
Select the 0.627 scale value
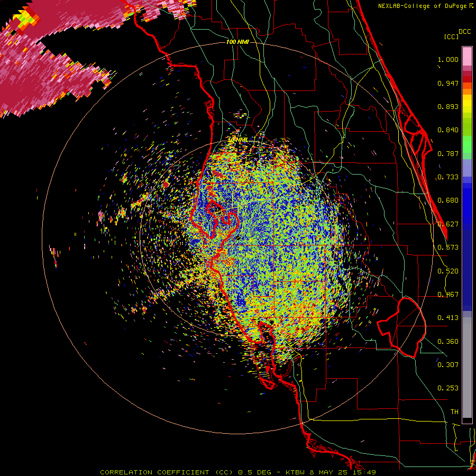pyautogui.click(x=448, y=224)
